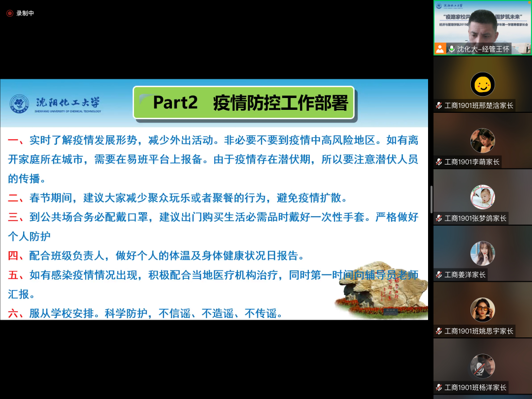This screenshot has height=399, width=532.
Task: Click the orange host icon on speaker tile
Action: [x=440, y=49]
